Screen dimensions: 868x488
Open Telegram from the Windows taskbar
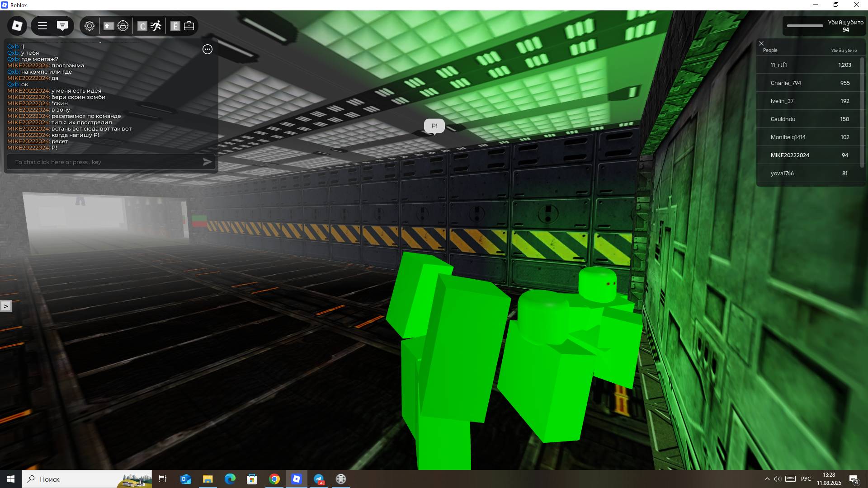319,479
